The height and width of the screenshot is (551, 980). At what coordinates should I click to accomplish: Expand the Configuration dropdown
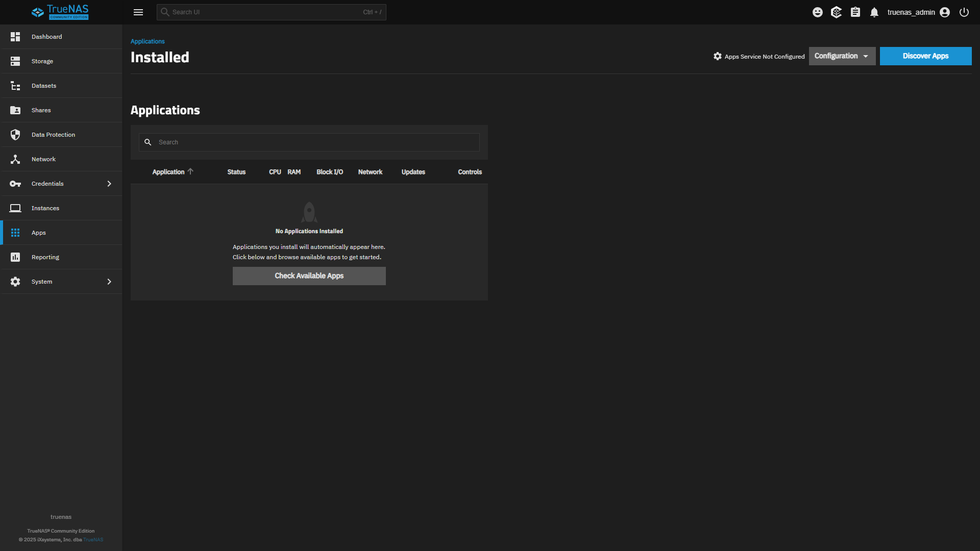842,56
